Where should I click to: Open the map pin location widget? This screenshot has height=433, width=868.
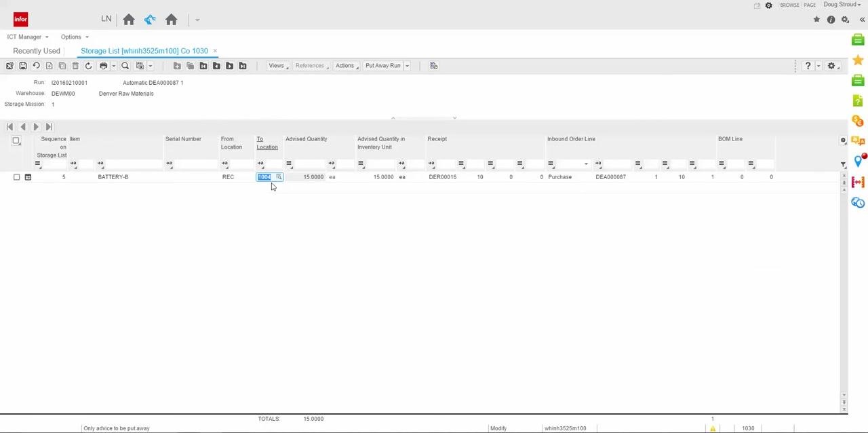coord(858,162)
